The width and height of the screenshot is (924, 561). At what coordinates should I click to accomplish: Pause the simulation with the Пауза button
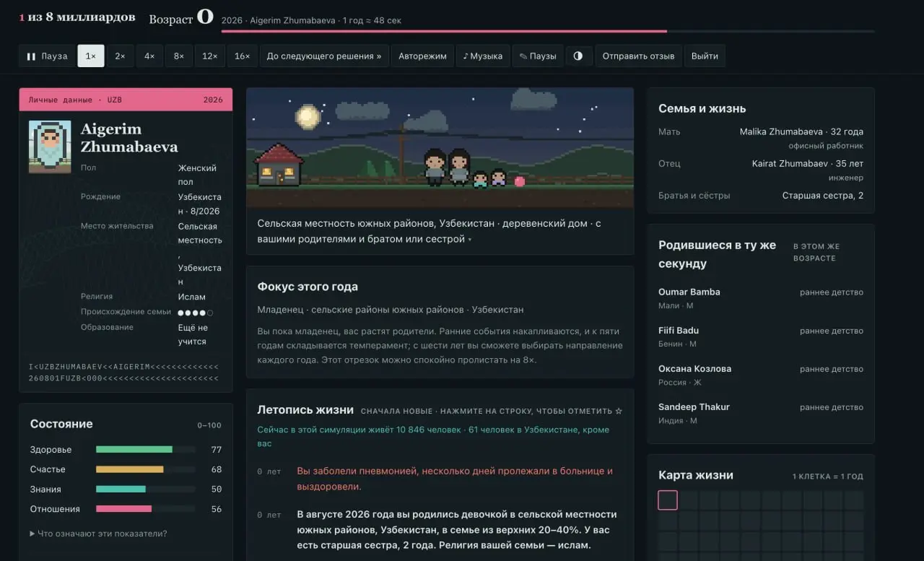point(47,56)
